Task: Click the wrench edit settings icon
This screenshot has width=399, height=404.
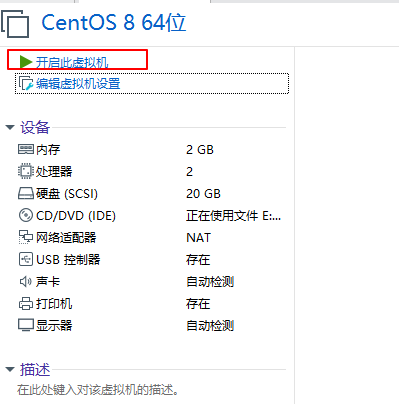Action: (26, 83)
